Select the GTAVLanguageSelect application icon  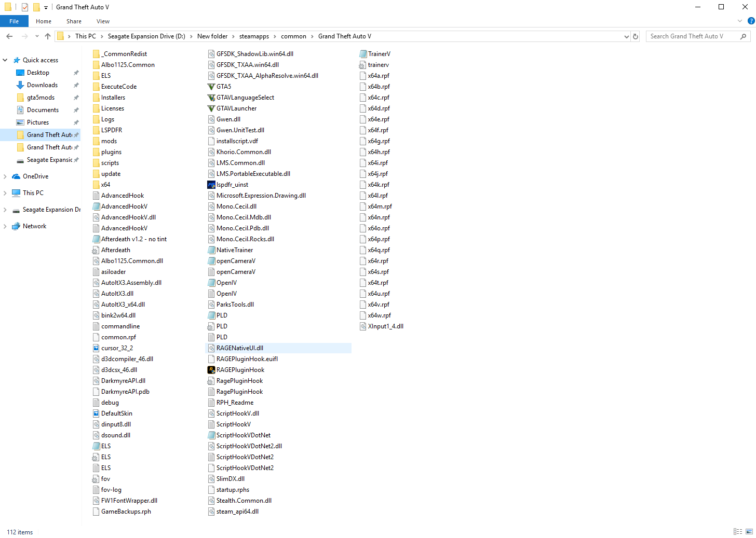[x=211, y=98]
